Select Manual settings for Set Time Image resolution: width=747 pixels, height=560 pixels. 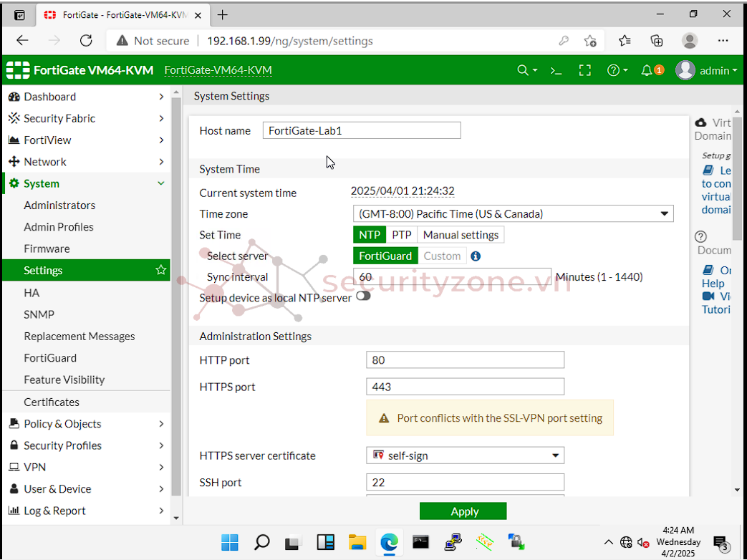(x=461, y=235)
